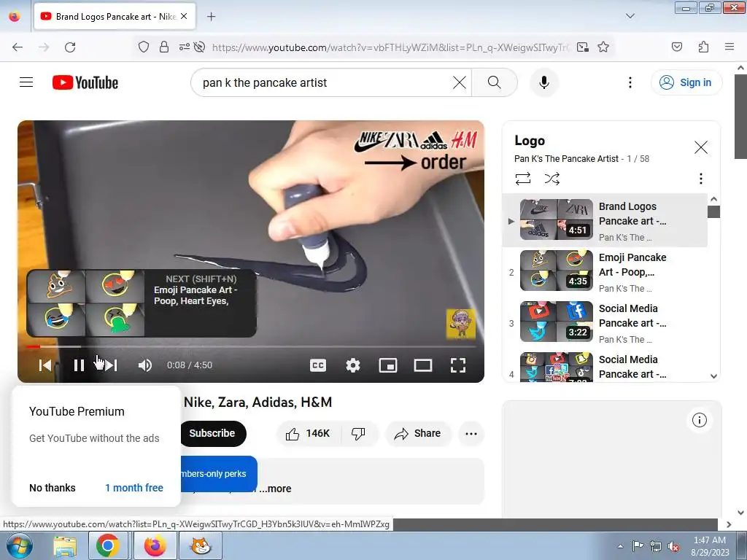747x560 pixels.
Task: Share this video
Action: [x=418, y=433]
